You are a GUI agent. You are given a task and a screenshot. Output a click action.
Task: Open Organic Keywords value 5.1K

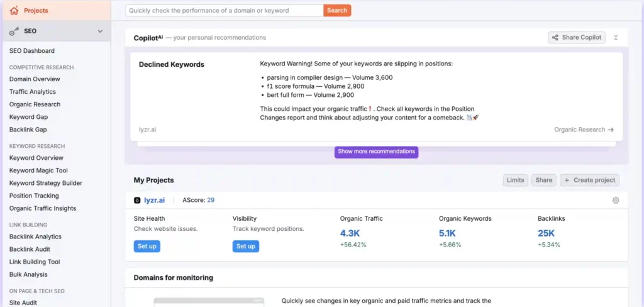click(x=447, y=233)
